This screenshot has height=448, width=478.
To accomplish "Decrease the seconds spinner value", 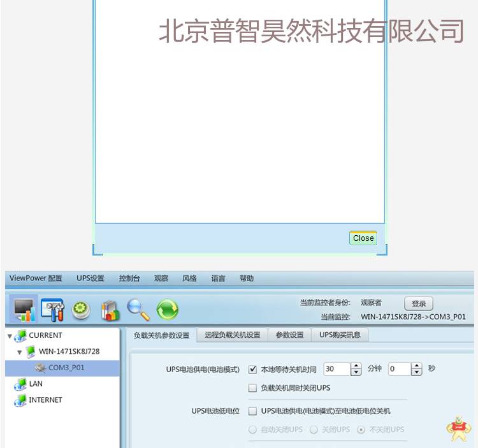I will tap(417, 372).
